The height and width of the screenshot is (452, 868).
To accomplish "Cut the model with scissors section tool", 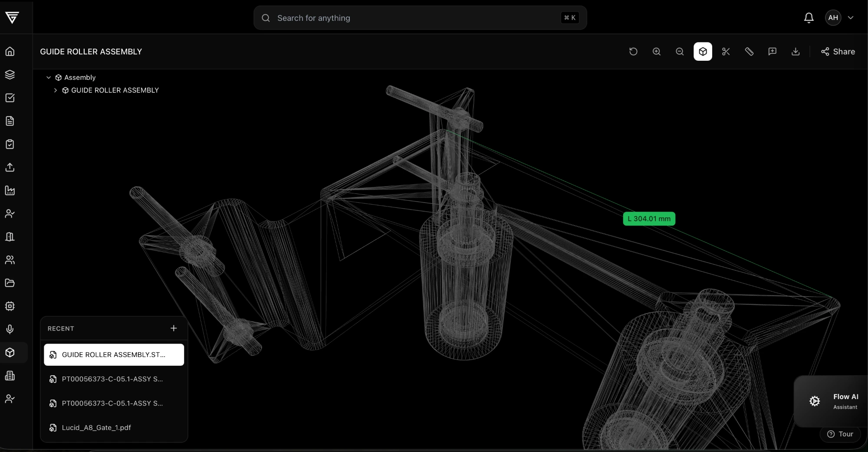I will (x=726, y=52).
